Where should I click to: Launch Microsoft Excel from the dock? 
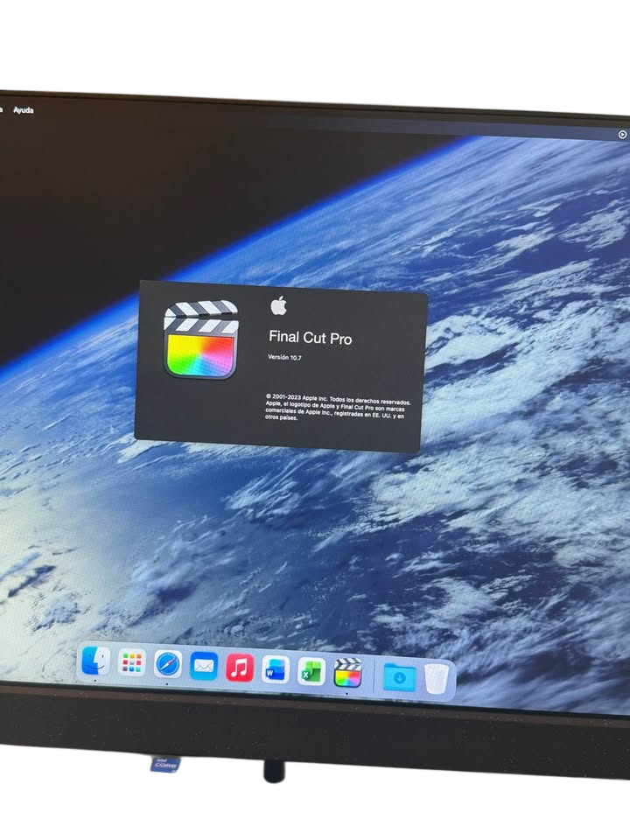[x=311, y=671]
